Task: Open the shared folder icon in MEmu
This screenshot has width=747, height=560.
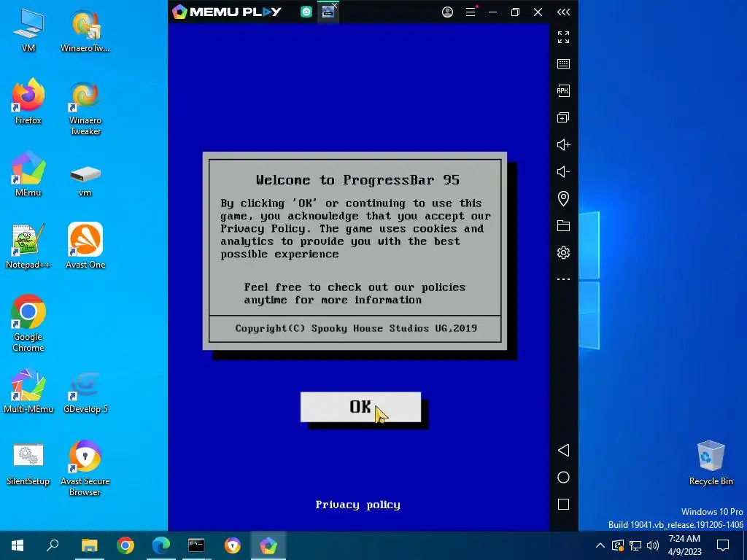Action: [x=564, y=226]
